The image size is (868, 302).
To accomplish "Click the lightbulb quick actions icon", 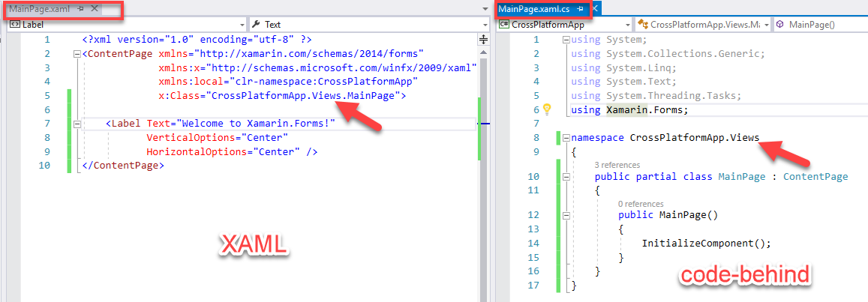I will click(x=547, y=109).
